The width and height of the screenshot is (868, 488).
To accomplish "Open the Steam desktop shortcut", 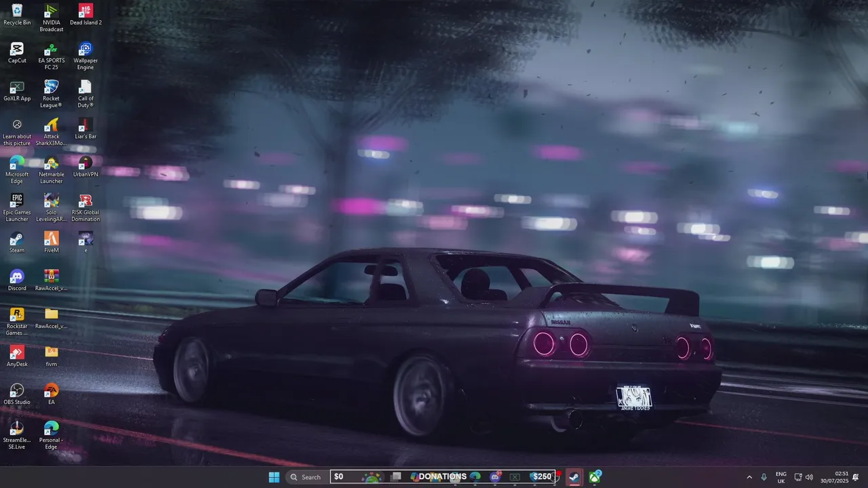I will (x=17, y=242).
